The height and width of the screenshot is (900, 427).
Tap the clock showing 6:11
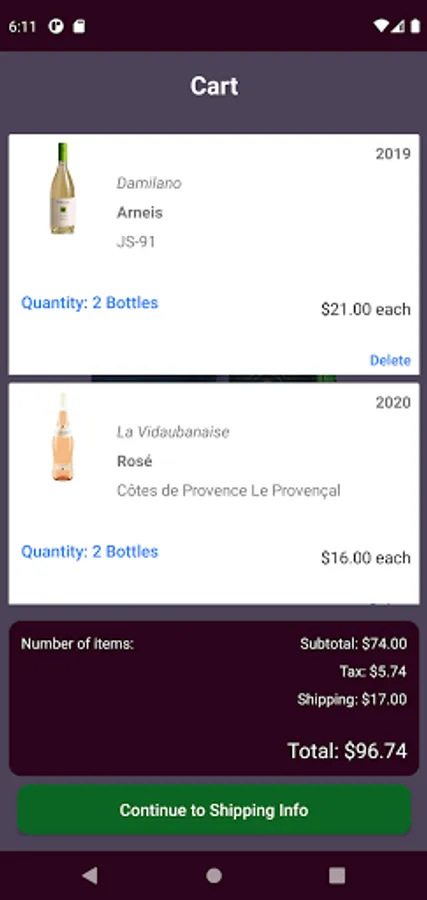(22, 27)
